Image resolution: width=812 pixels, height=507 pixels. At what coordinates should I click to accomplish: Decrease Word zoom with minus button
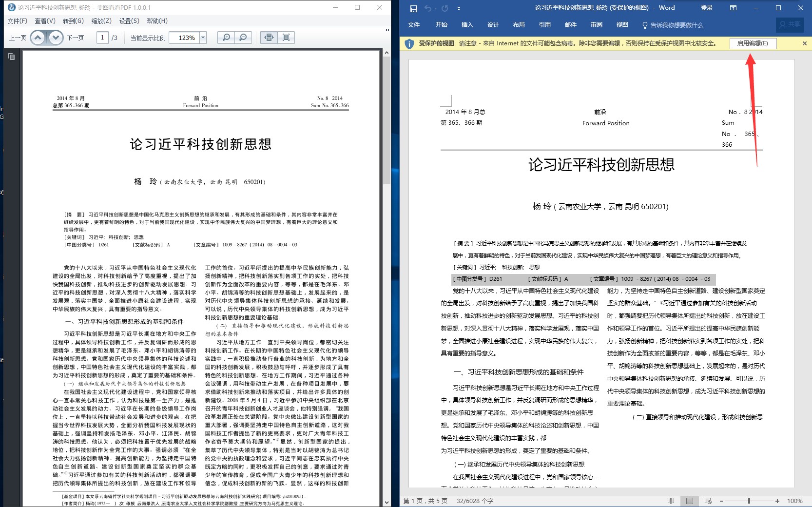[x=721, y=501]
